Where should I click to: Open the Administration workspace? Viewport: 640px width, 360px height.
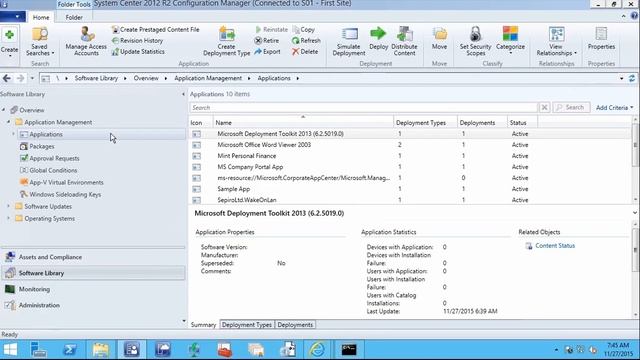pos(93,305)
